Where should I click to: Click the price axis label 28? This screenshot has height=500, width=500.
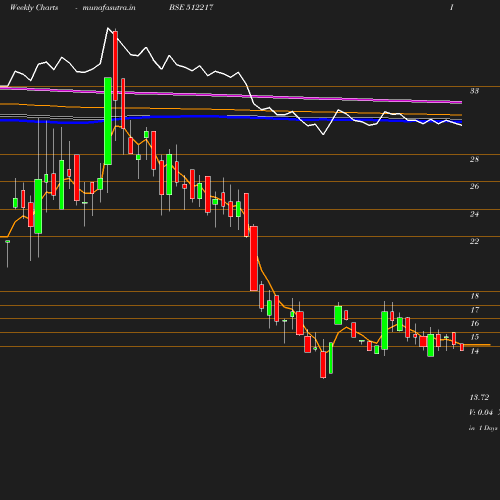click(474, 159)
